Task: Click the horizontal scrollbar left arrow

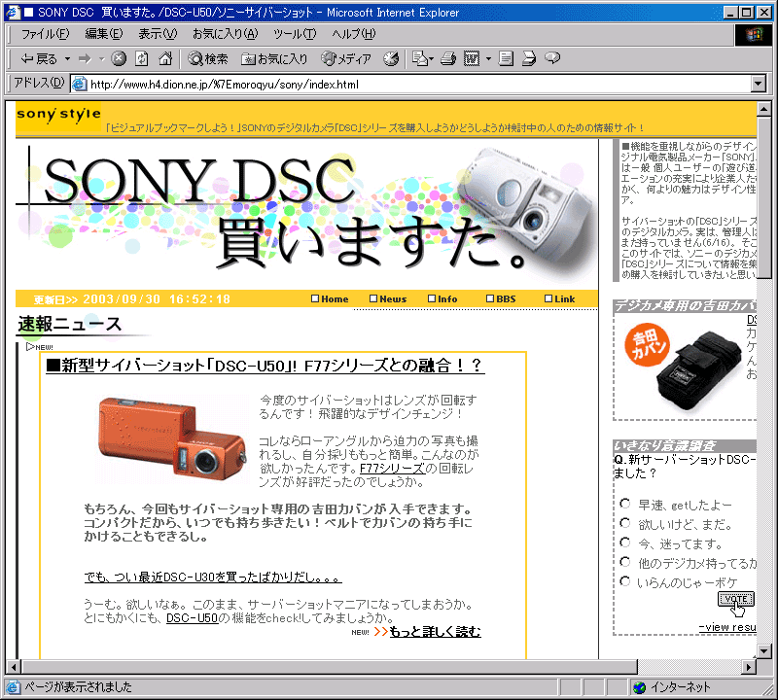Action: click(x=14, y=667)
